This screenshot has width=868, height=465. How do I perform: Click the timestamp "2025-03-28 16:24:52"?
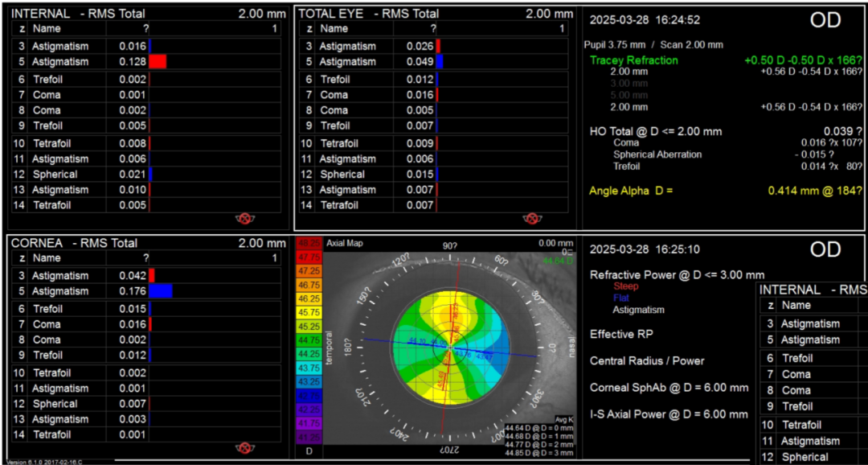(x=645, y=20)
